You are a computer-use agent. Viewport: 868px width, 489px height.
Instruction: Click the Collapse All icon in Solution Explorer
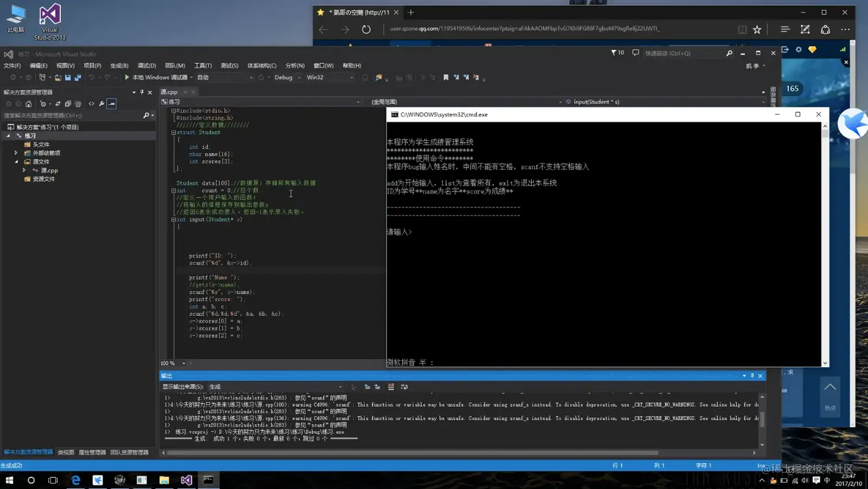68,104
